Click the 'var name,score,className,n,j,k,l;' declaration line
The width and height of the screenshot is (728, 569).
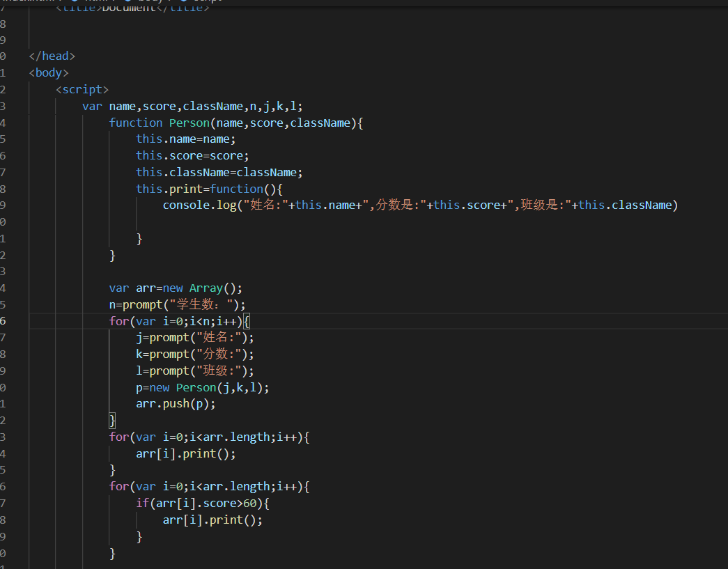point(192,107)
